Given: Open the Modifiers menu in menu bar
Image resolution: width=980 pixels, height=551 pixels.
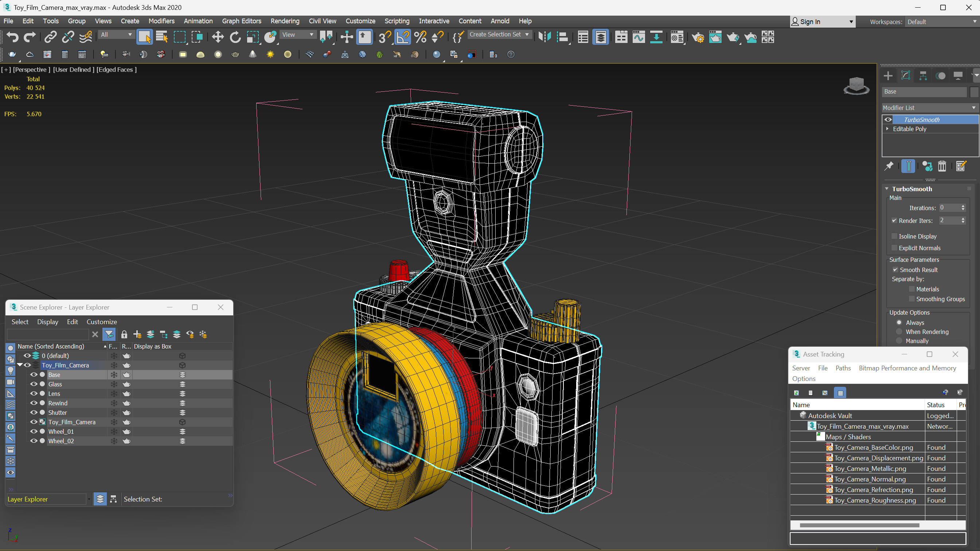Looking at the screenshot, I should tap(161, 20).
